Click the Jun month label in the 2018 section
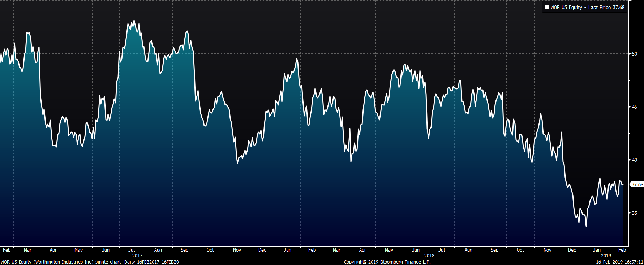Screen dimensions: 644x265 pyautogui.click(x=416, y=250)
